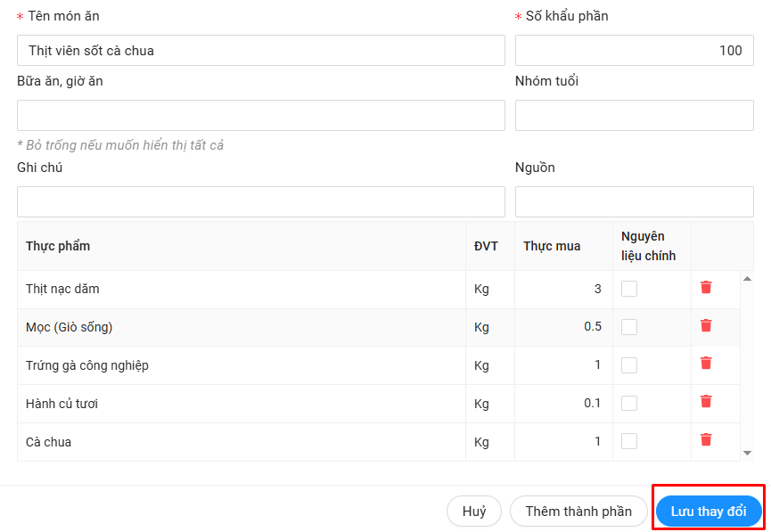
Task: Tick main ingredient for Trứng gà công nghiệp
Action: [629, 365]
